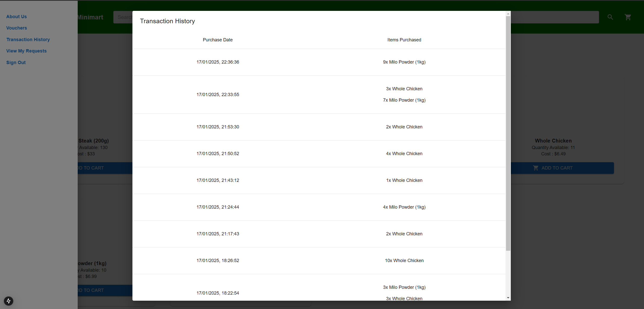Click Sign Out link

point(16,63)
